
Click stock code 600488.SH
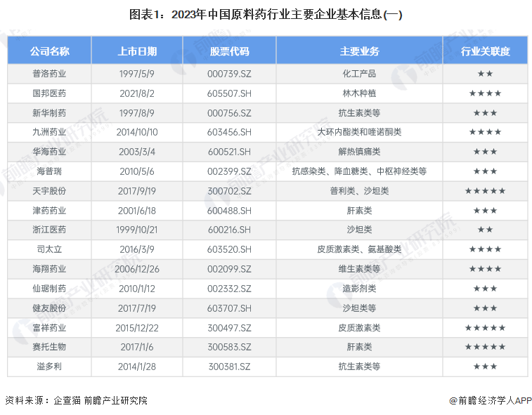click(x=229, y=211)
